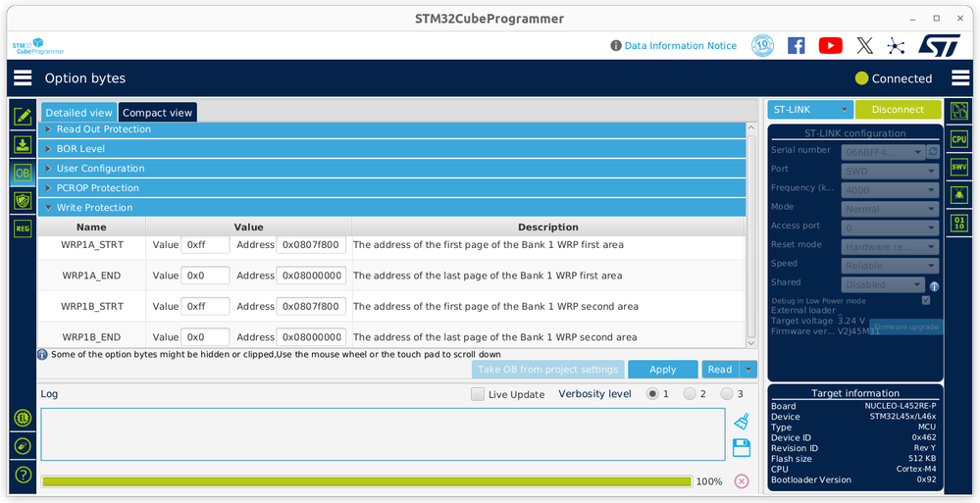
Task: Open the Reset mode dropdown
Action: [890, 247]
